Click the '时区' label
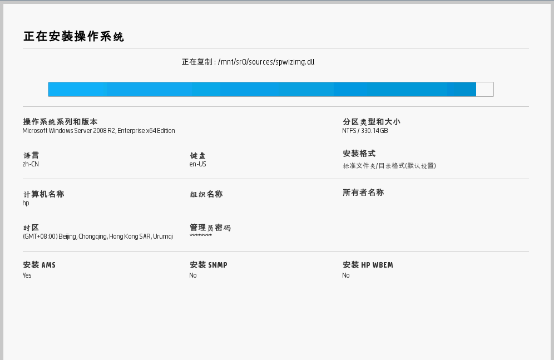The image size is (554, 360). (31, 228)
